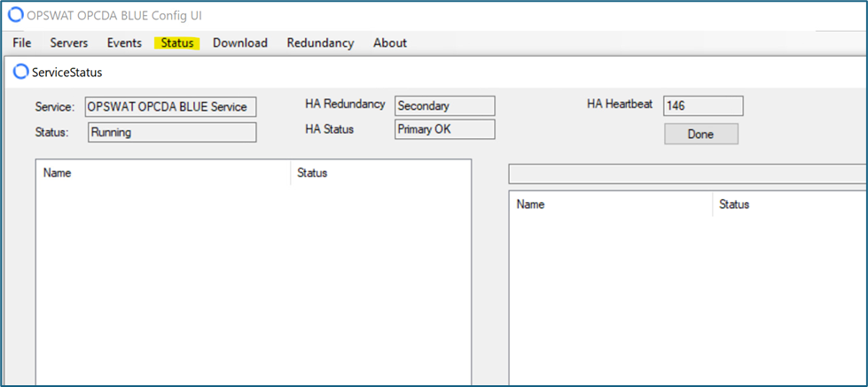Click the HA Heartbeat field showing 146

[x=703, y=106]
